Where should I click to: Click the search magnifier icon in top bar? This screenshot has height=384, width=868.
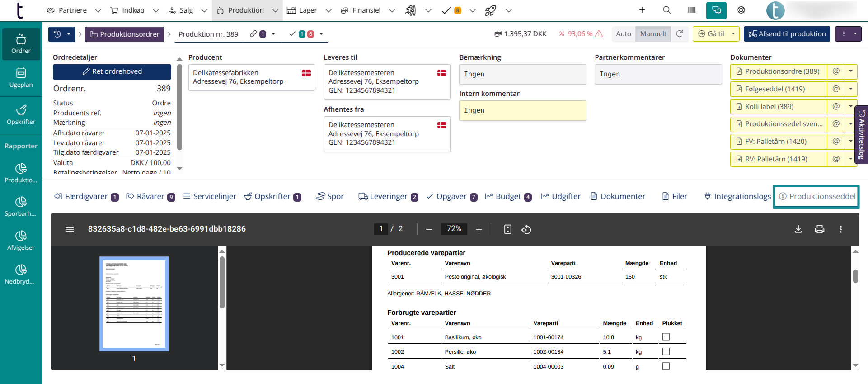pyautogui.click(x=666, y=10)
